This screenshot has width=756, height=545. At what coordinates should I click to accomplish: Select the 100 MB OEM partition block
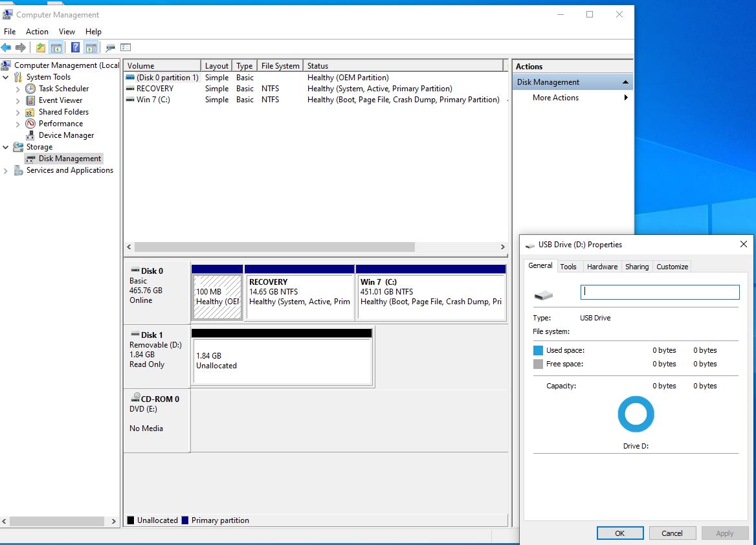pyautogui.click(x=217, y=293)
